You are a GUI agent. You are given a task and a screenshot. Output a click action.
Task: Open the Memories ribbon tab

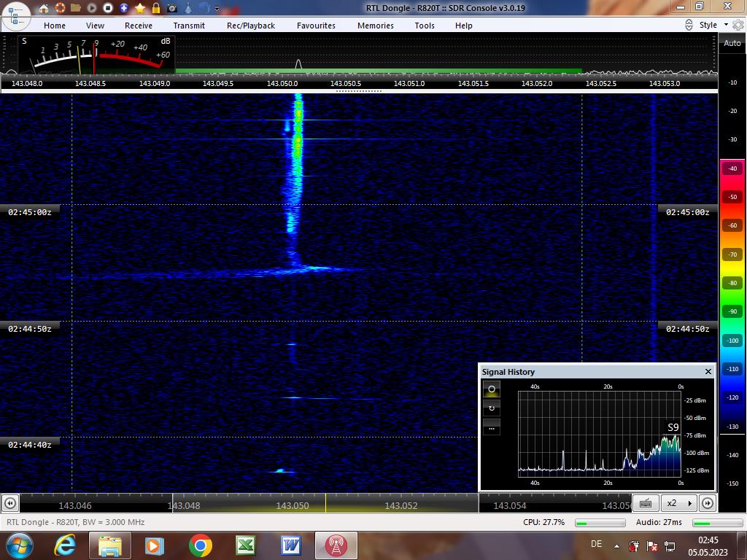click(376, 26)
